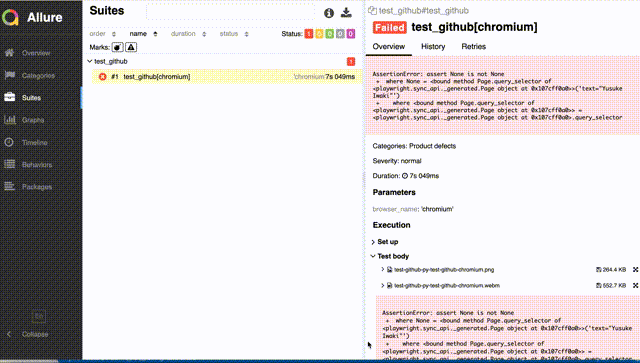Toggle the broken status filter
The width and height of the screenshot is (640, 363).
coord(319,34)
